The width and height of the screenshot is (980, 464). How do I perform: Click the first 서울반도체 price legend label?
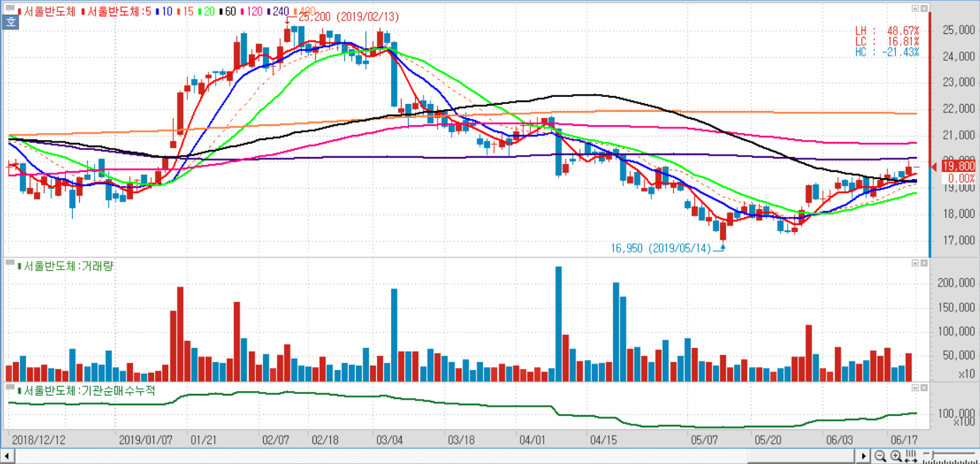[45, 11]
